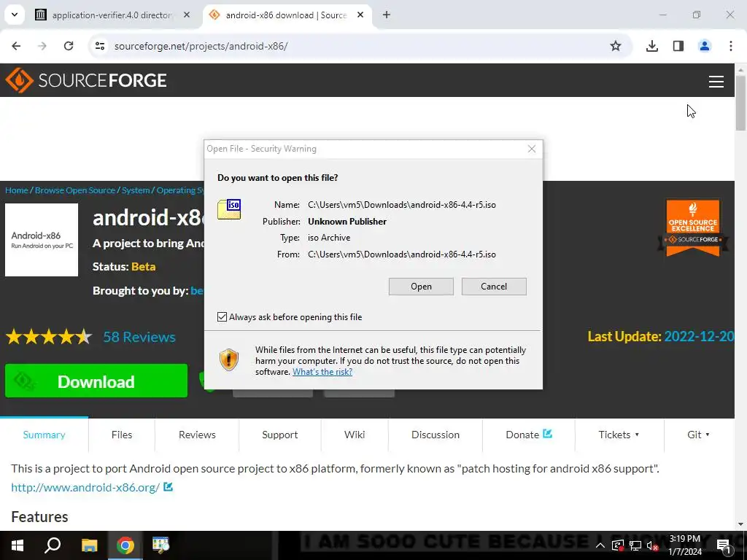Open Donate external link tab
747x560 pixels.
(x=529, y=435)
